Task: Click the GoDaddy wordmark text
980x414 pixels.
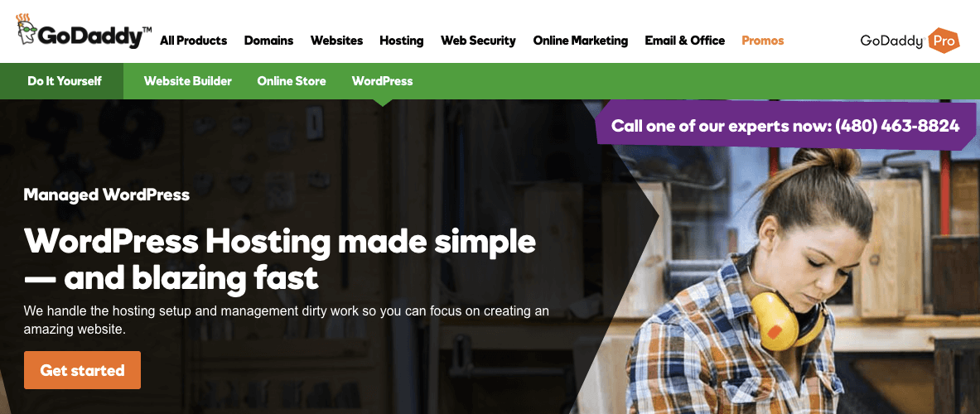Action: 94,36
